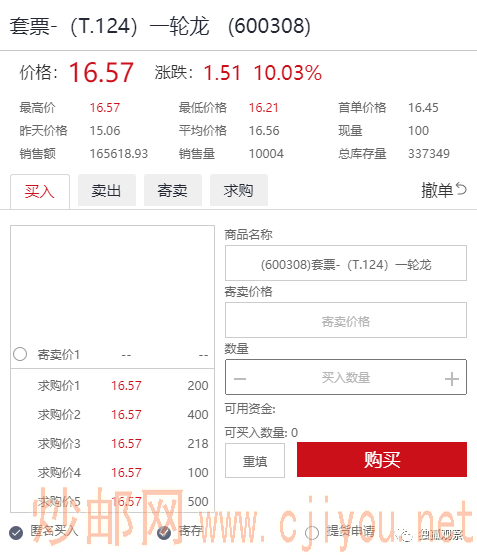Click the minus icon in quantity field

tap(240, 379)
